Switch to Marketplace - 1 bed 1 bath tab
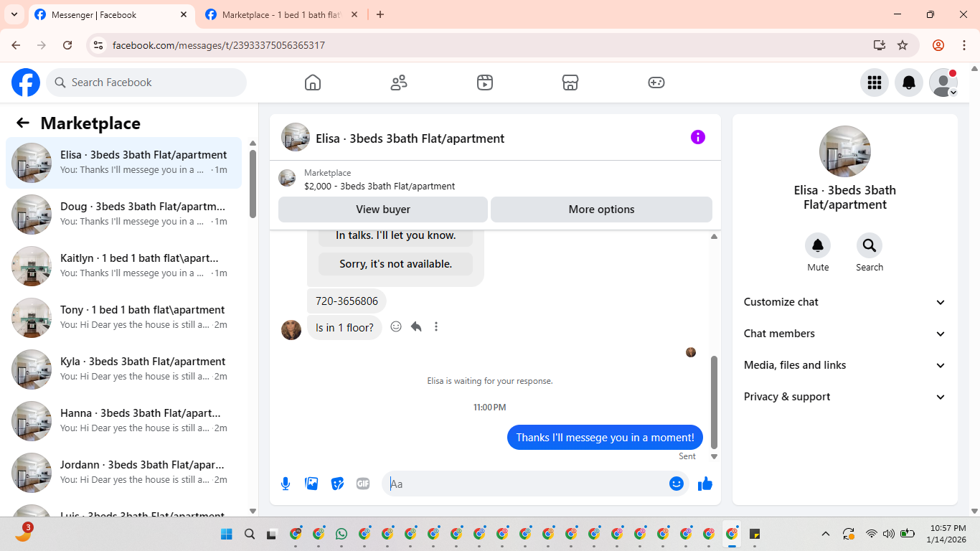 281,14
